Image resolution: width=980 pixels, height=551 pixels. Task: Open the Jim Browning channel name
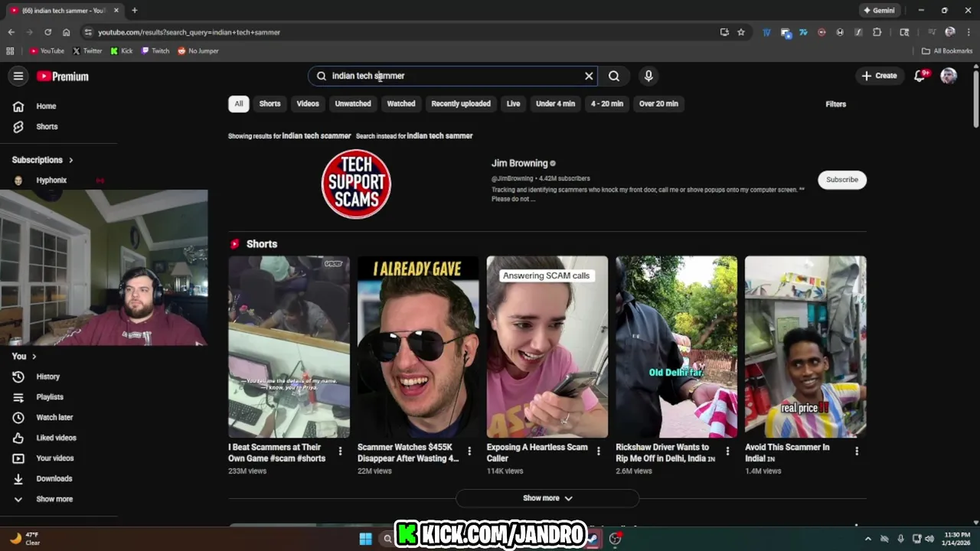click(520, 163)
